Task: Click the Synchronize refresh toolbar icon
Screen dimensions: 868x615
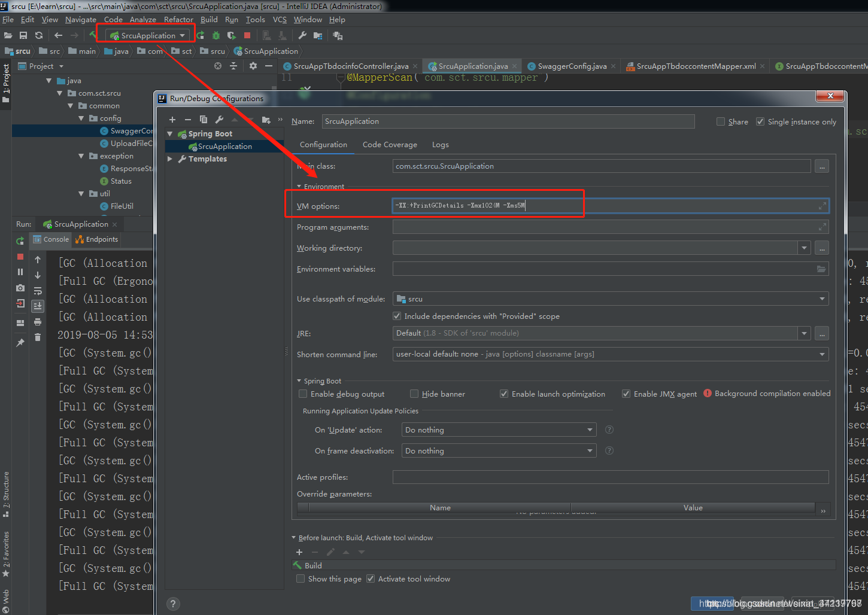Action: point(39,36)
